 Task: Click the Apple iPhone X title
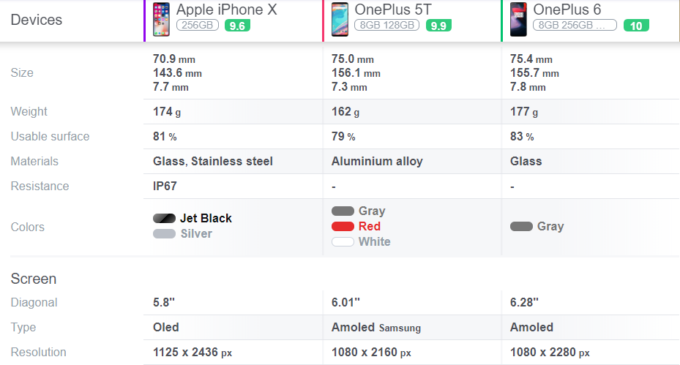(226, 10)
